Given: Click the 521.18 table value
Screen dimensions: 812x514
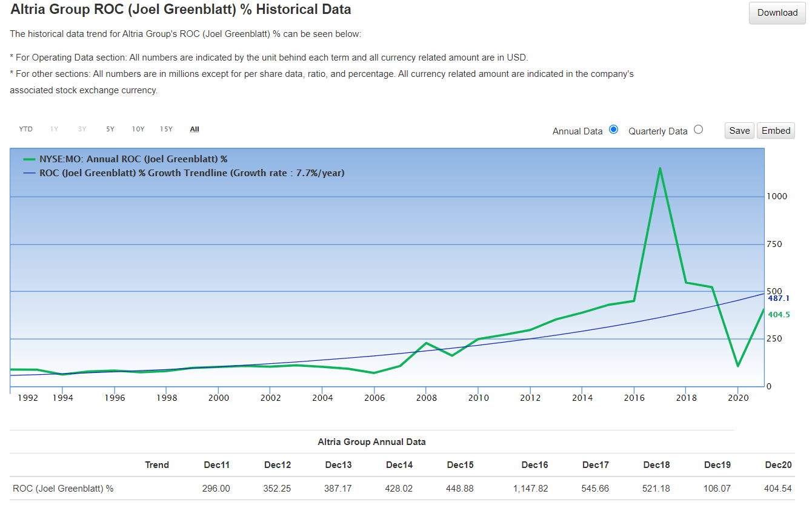Looking at the screenshot, I should (656, 489).
